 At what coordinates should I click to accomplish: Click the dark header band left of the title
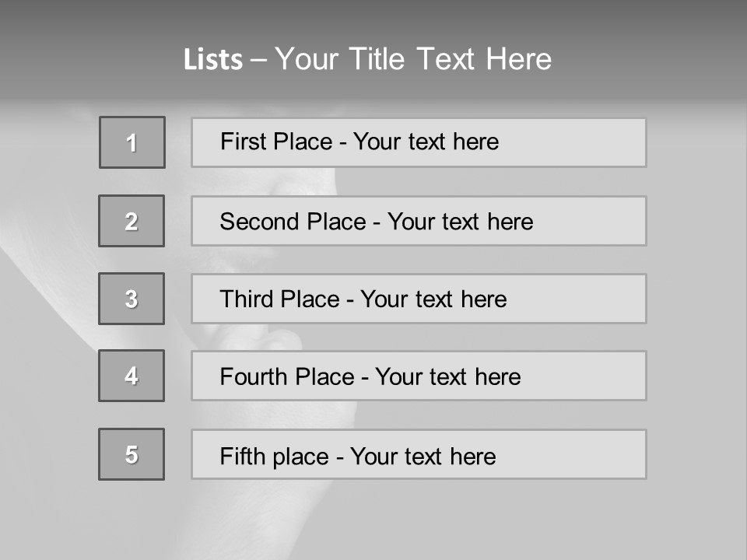coord(90,52)
